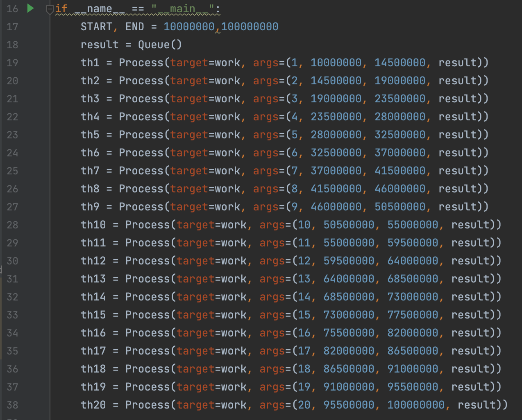Image resolution: width=522 pixels, height=420 pixels.
Task: Click 41500000 on the th7 line
Action: 400,171
